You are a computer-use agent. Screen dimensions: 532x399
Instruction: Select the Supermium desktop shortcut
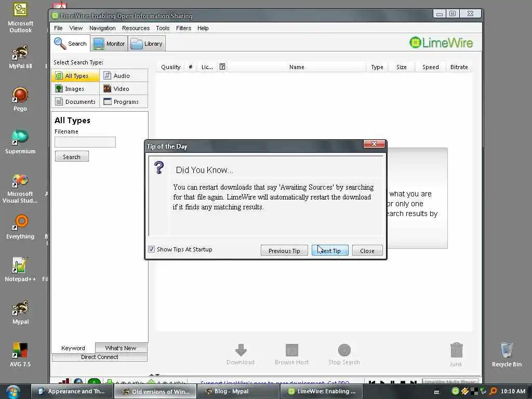(x=20, y=142)
